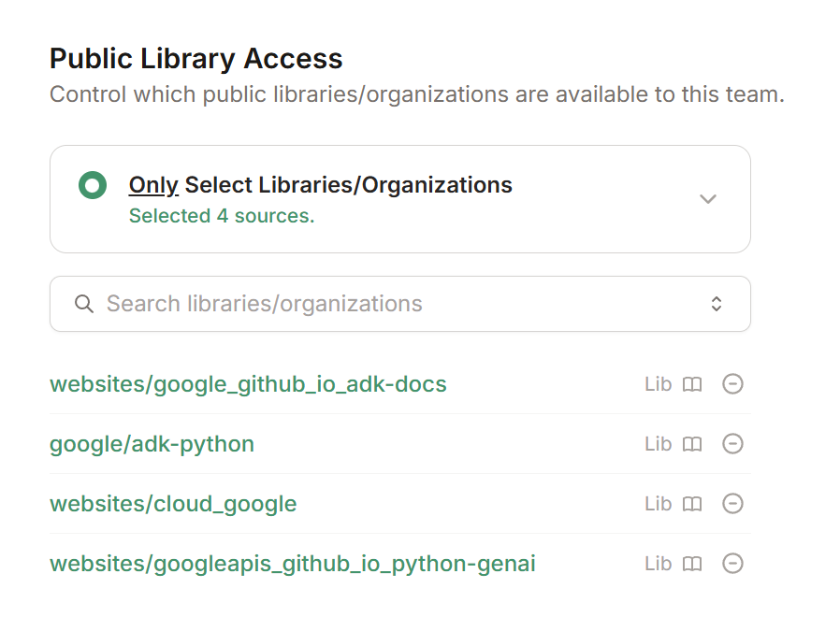This screenshot has width=840, height=617.
Task: Click book icon for websites/cloud_google
Action: (692, 504)
